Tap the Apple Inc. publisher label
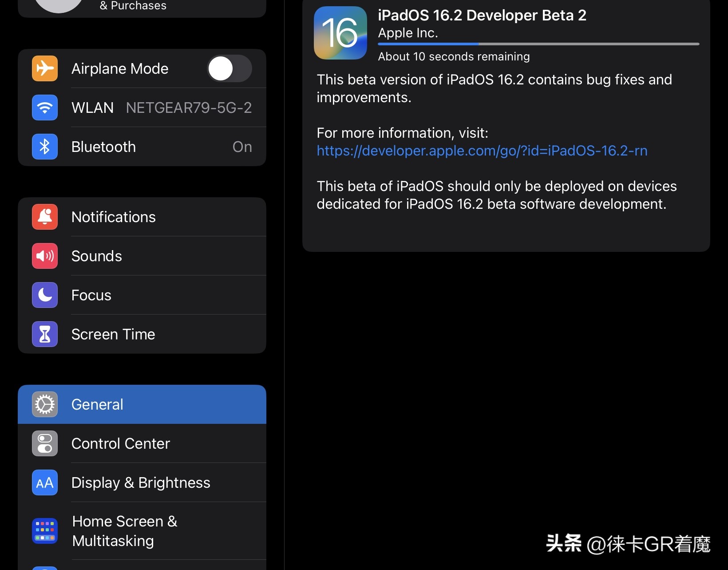The image size is (728, 570). point(408,33)
